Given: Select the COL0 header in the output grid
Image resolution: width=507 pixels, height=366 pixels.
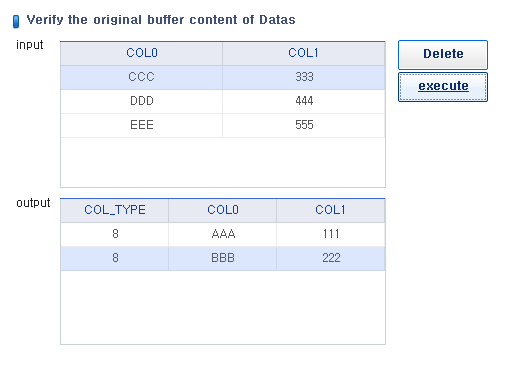Looking at the screenshot, I should 223,210.
